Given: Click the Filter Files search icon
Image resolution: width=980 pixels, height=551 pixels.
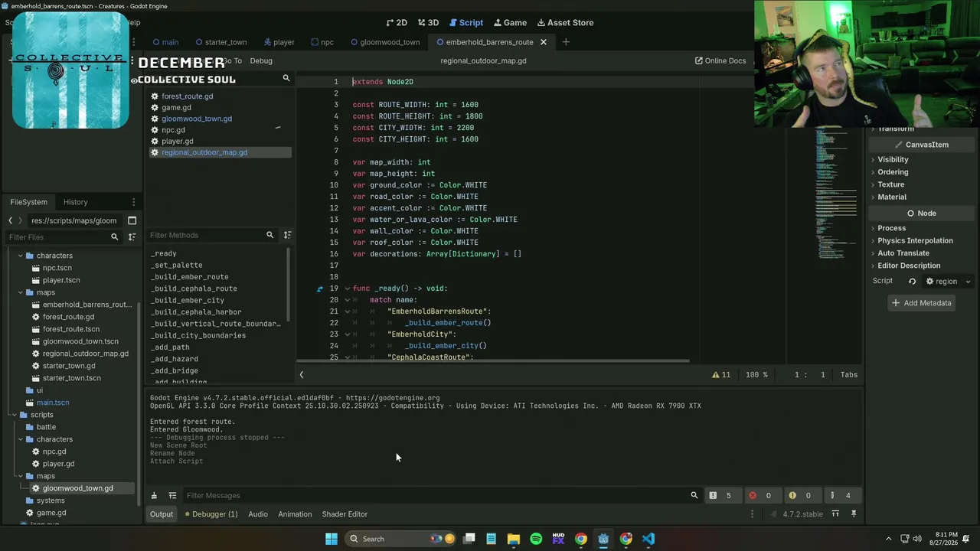Looking at the screenshot, I should coord(115,237).
